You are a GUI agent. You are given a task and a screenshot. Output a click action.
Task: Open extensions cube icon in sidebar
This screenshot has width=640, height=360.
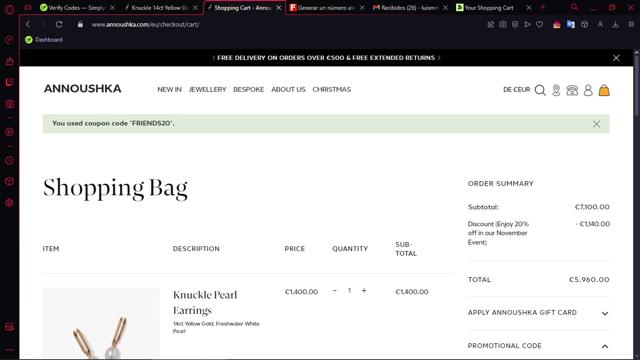9,182
